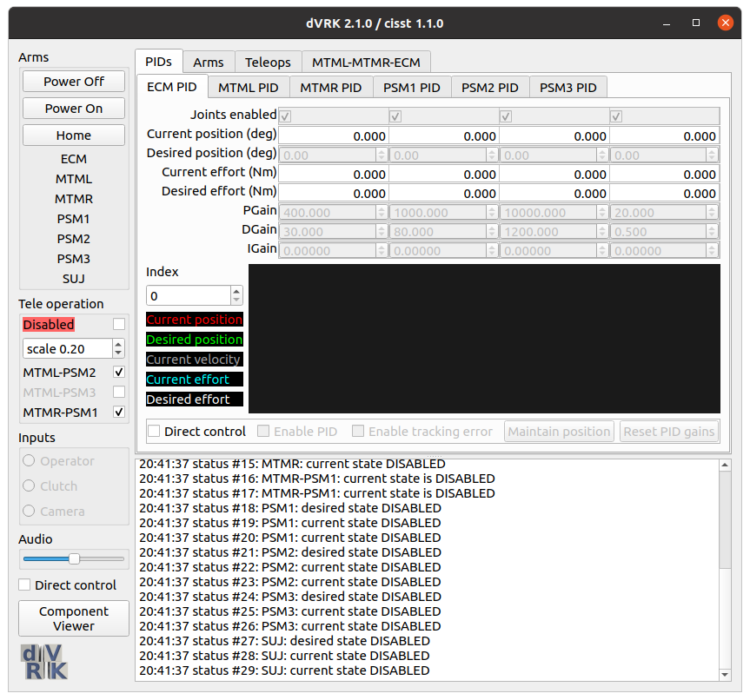Select the PSM2 PID tab
This screenshot has height=700, width=750.
[490, 88]
